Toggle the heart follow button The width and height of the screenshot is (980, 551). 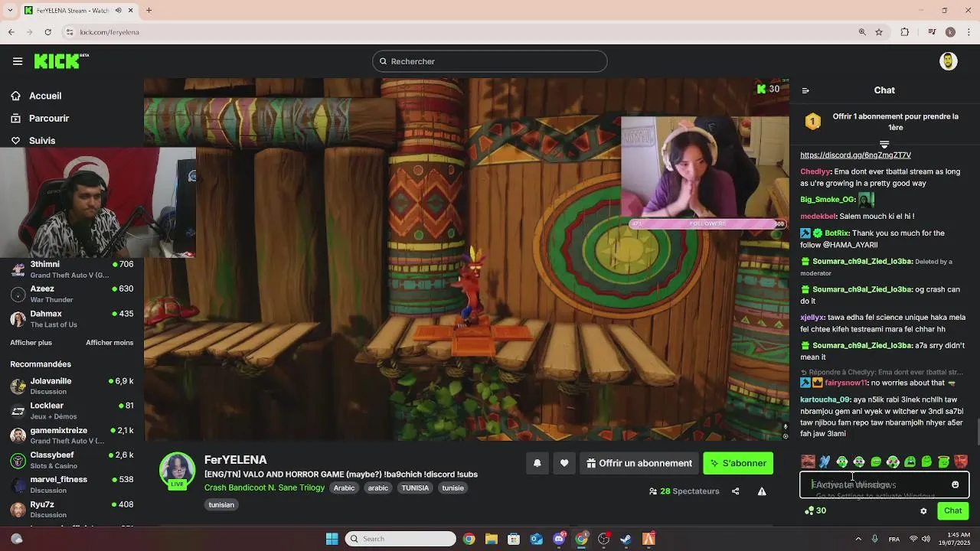[564, 463]
